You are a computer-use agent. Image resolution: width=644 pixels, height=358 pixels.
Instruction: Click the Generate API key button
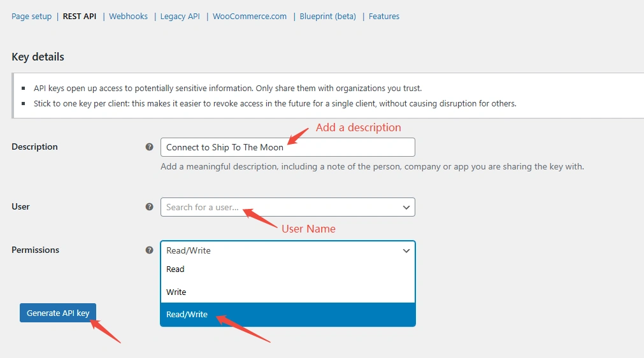[58, 313]
